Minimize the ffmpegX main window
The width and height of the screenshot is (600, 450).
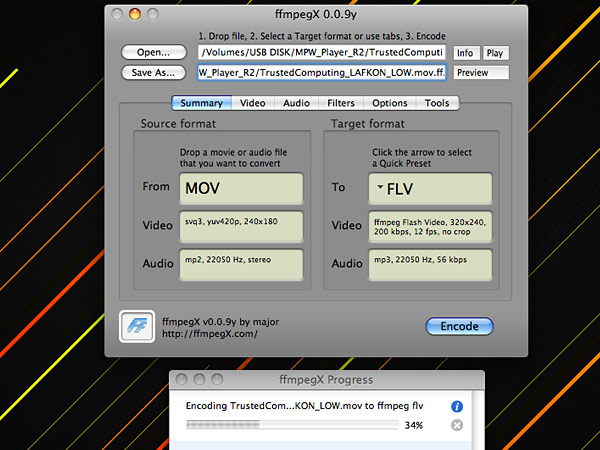(x=135, y=14)
